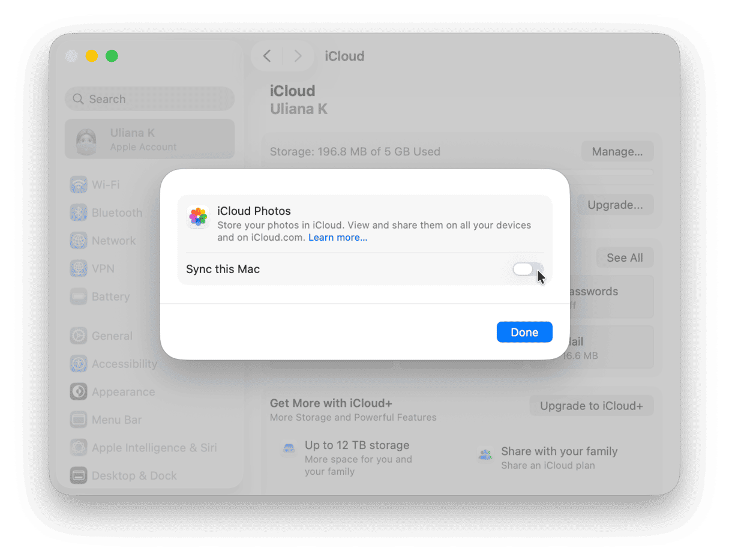729x560 pixels.
Task: Select the General menu item
Action: (x=79, y=336)
